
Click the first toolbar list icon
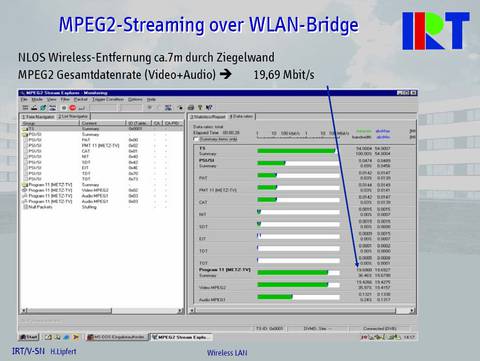(x=25, y=108)
